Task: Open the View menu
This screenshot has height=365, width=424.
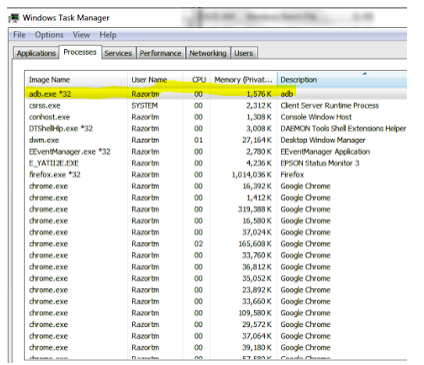Action: (81, 35)
